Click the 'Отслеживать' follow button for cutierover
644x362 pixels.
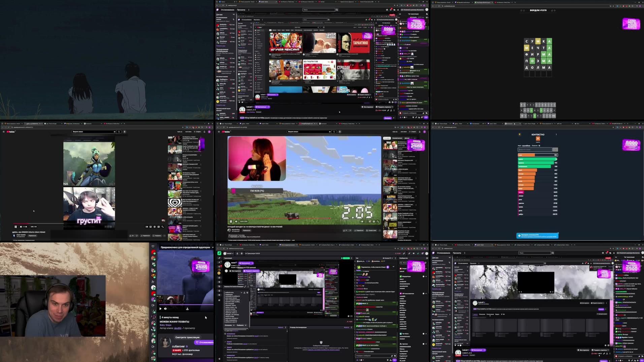pyautogui.click(x=204, y=342)
